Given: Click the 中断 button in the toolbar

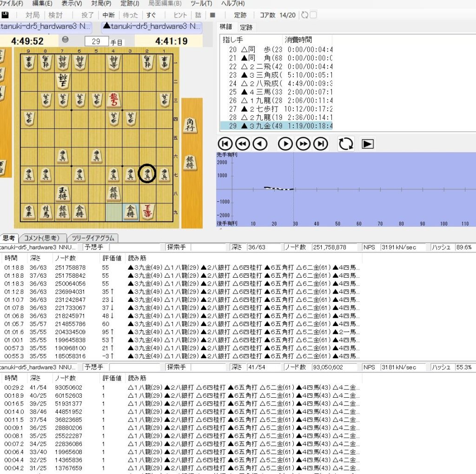Looking at the screenshot, I should [x=109, y=15].
